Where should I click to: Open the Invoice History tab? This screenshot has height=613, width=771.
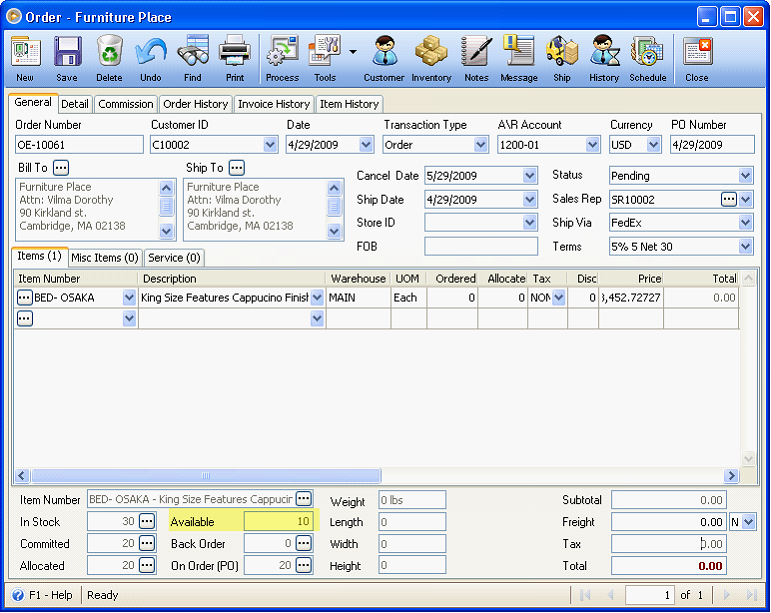click(274, 104)
